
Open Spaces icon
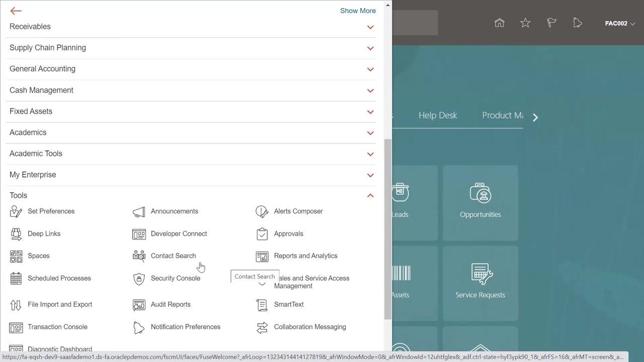pyautogui.click(x=16, y=256)
